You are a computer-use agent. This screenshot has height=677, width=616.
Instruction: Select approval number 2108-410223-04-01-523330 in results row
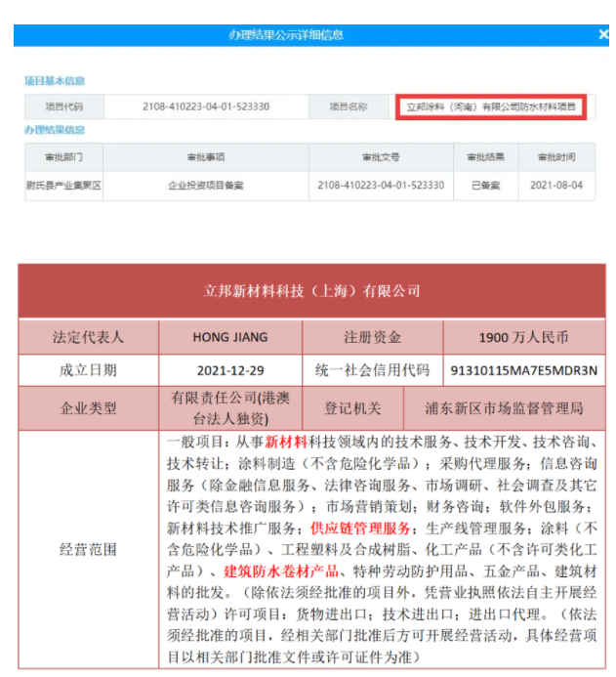381,186
